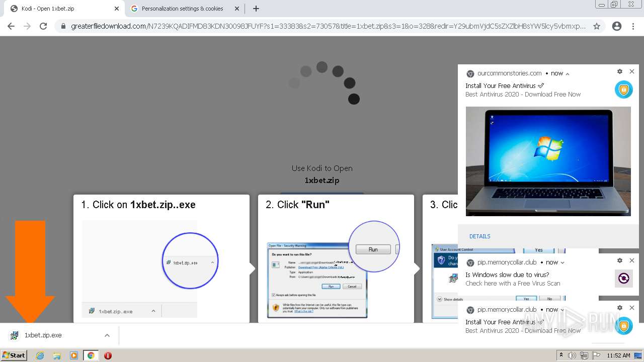Open the media player taskbar icon

74,355
